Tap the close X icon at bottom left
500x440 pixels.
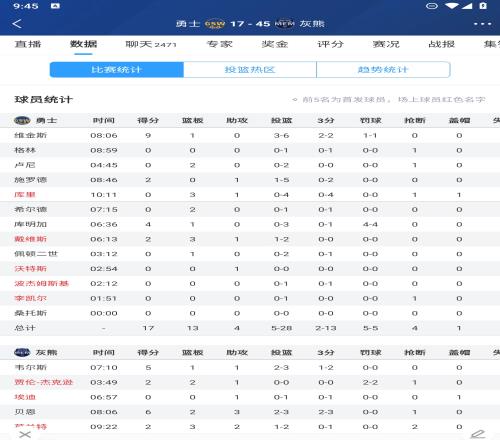point(25,434)
